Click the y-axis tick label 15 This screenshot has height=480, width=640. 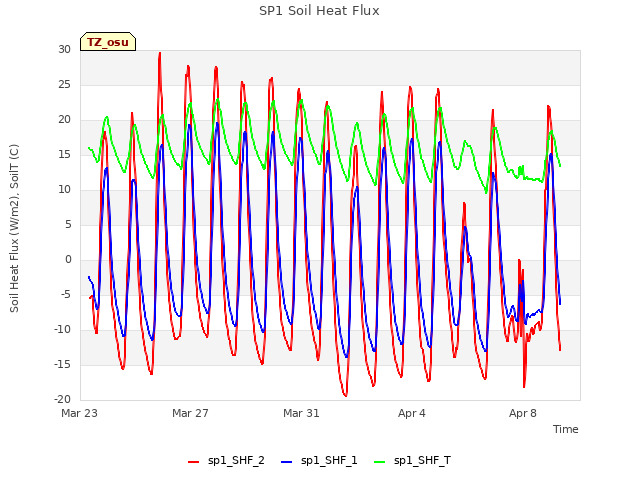[64, 154]
